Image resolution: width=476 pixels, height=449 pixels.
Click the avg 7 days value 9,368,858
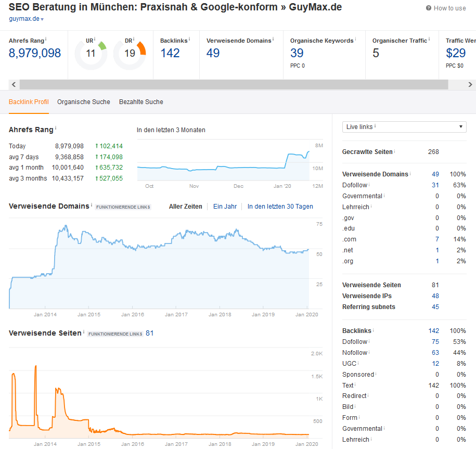click(x=69, y=157)
